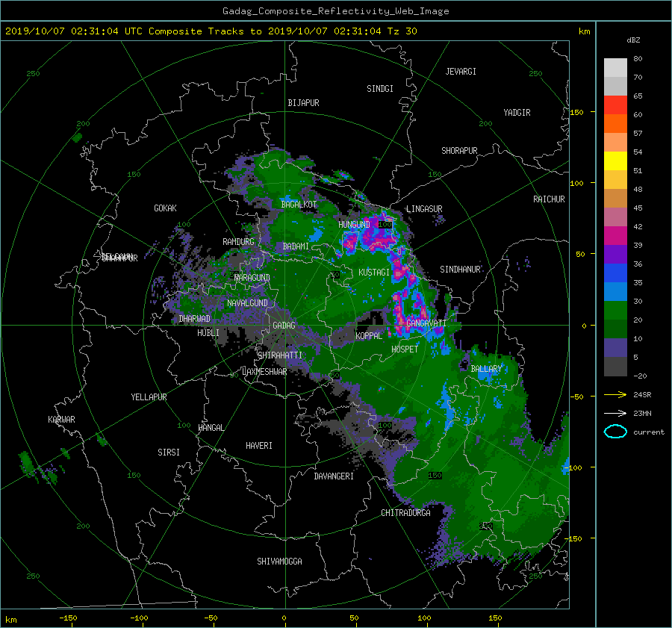Viewport: 672px width, 628px height.
Task: Click the DHARWAD city label
Action: coord(194,319)
